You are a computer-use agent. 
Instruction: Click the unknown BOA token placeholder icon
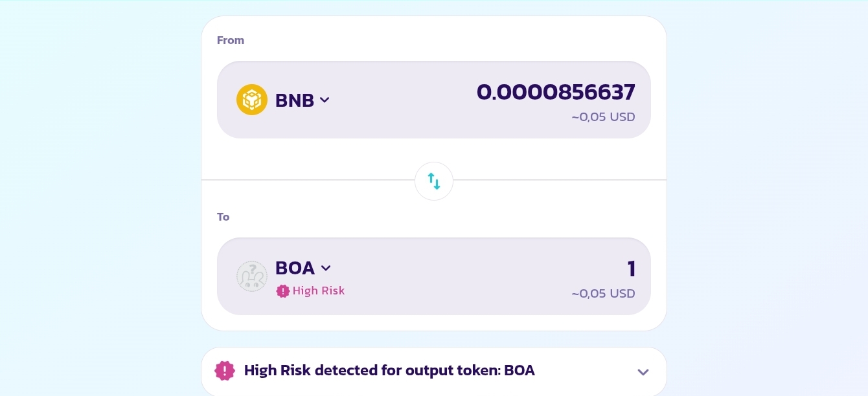[x=252, y=276]
